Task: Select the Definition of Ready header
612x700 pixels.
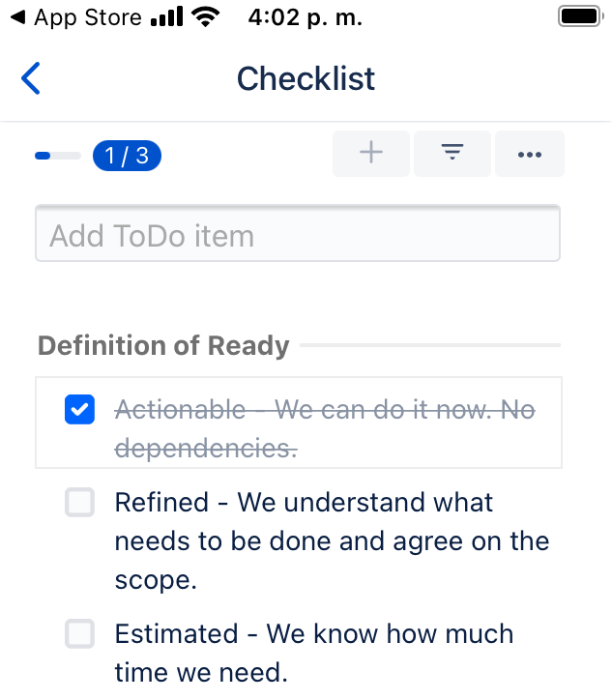Action: click(x=163, y=345)
